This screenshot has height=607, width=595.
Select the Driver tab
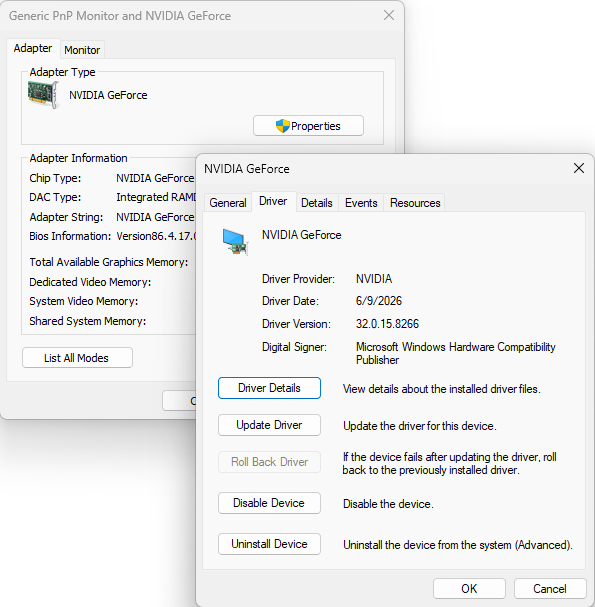(273, 201)
